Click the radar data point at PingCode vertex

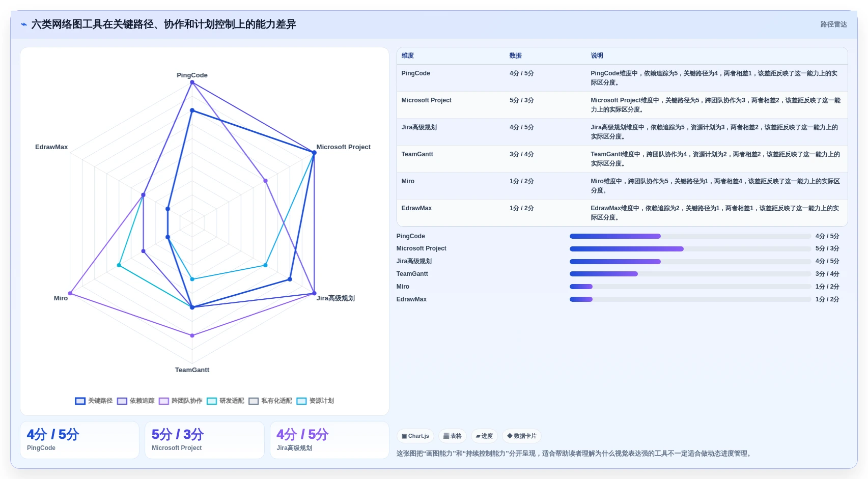coord(192,82)
